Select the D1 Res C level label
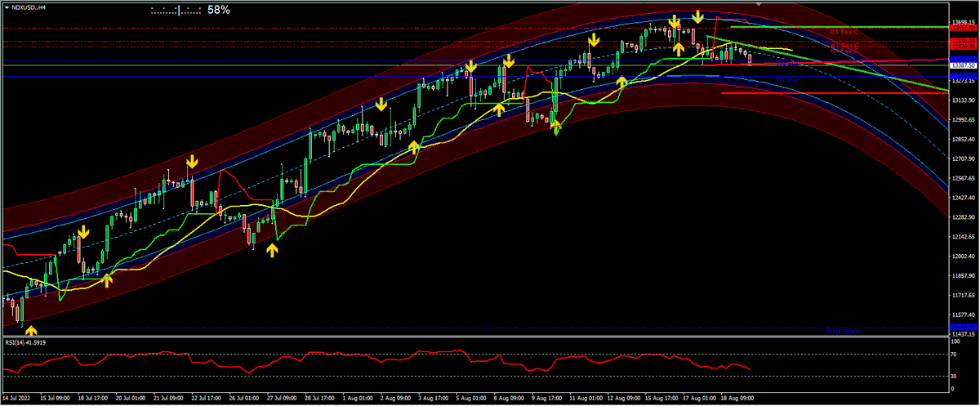This screenshot has width=980, height=406. click(x=844, y=32)
